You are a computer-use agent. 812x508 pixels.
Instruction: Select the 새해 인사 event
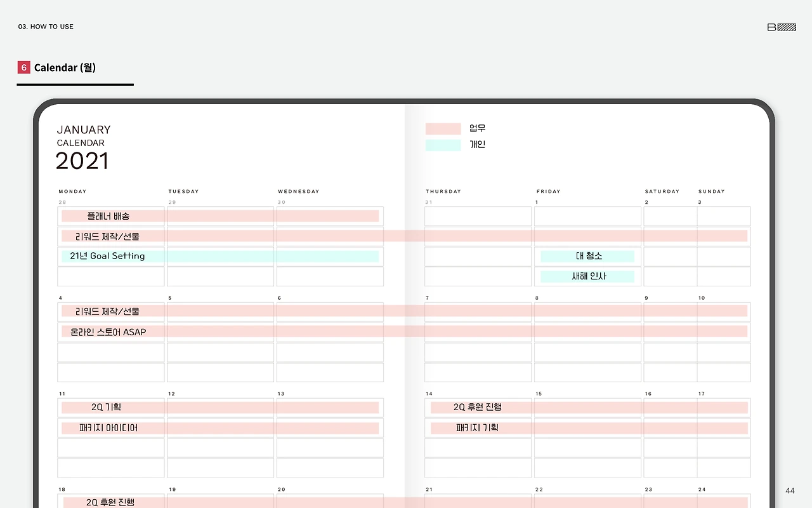coord(587,276)
